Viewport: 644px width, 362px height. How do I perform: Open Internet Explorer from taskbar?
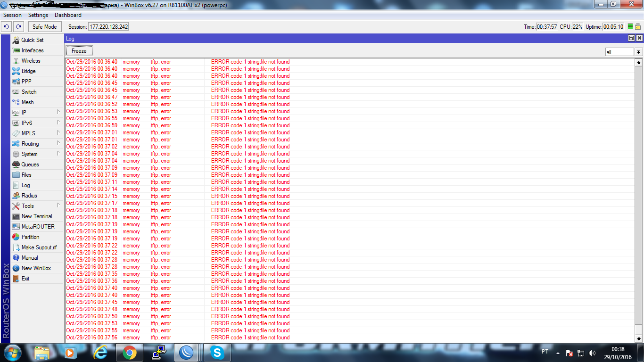pos(100,353)
